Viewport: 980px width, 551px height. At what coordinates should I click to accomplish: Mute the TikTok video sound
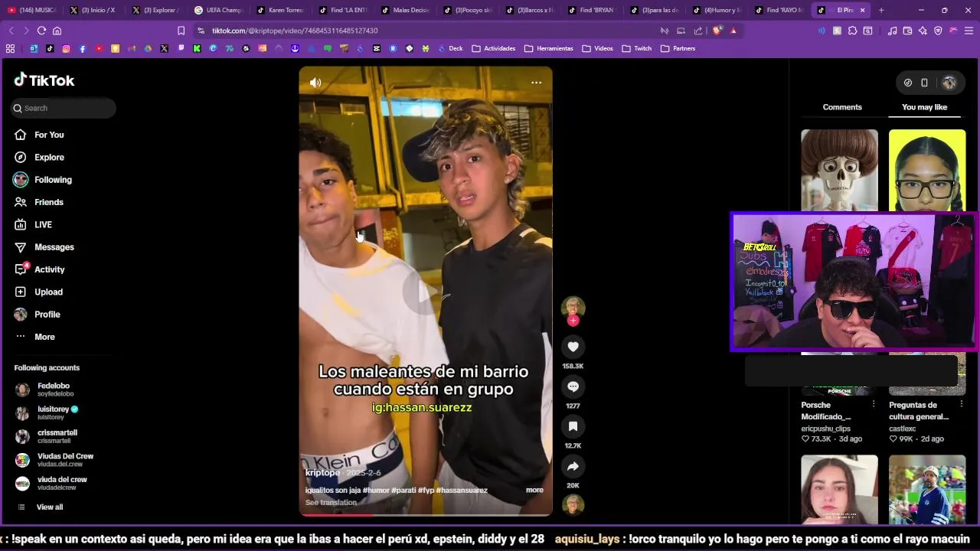(x=315, y=83)
